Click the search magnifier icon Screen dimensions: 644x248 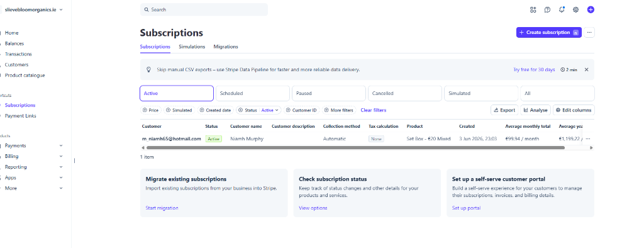pos(146,9)
